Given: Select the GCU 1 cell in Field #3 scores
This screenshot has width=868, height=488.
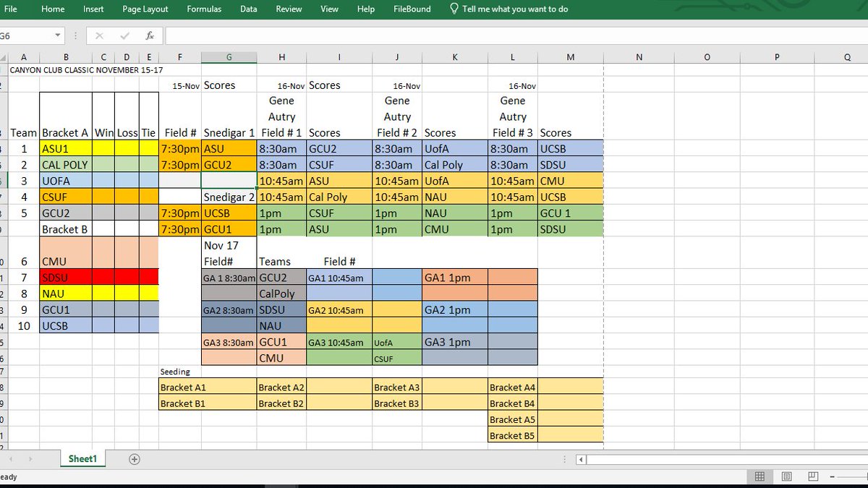Looking at the screenshot, I should pos(570,213).
